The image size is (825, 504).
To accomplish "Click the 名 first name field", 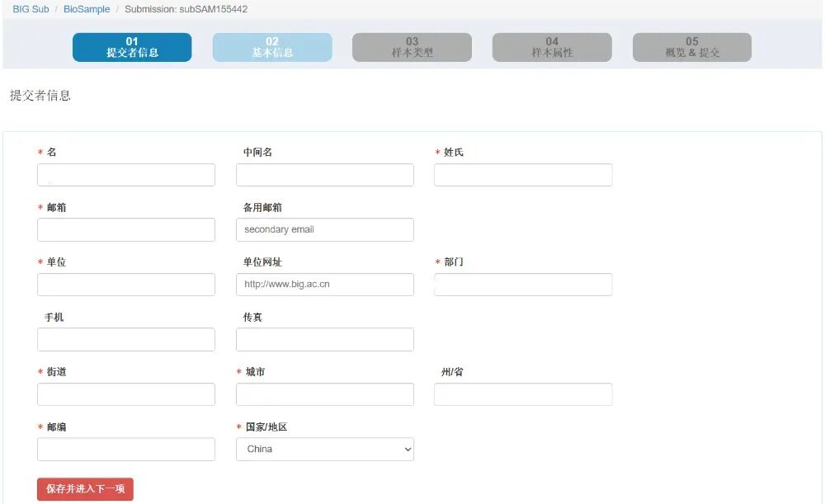I will click(125, 174).
